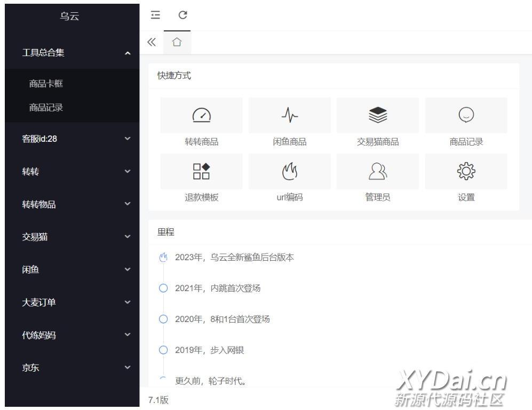Select 商品卡框 in the sidebar
532x410 pixels.
[46, 84]
